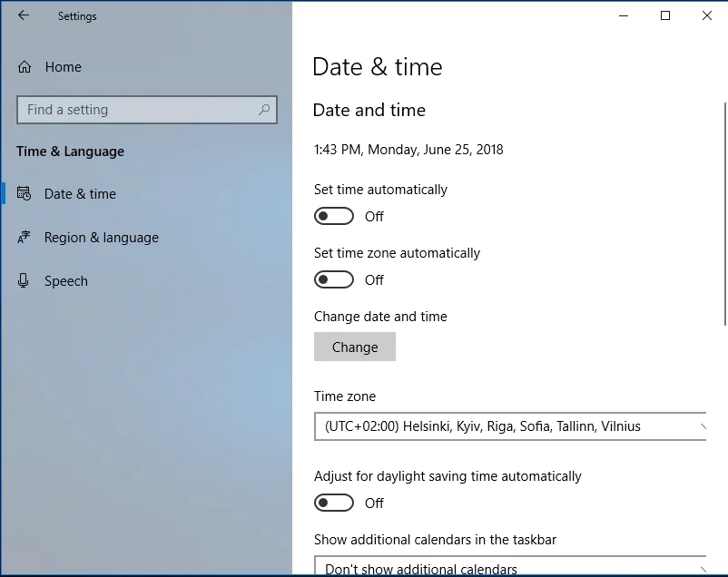This screenshot has width=728, height=577.
Task: Turn on Set time zone automatically
Action: click(x=333, y=279)
